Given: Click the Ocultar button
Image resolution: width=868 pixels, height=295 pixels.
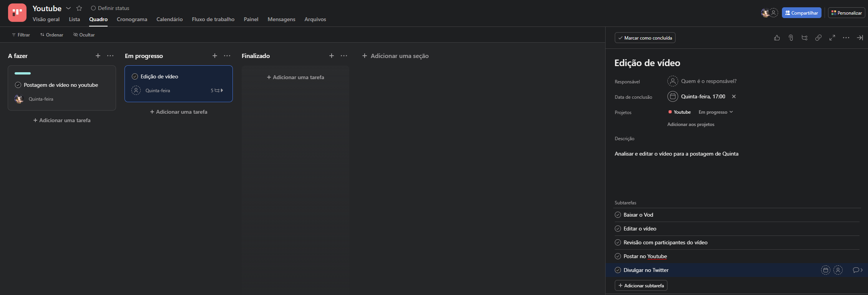Looking at the screenshot, I should [84, 35].
